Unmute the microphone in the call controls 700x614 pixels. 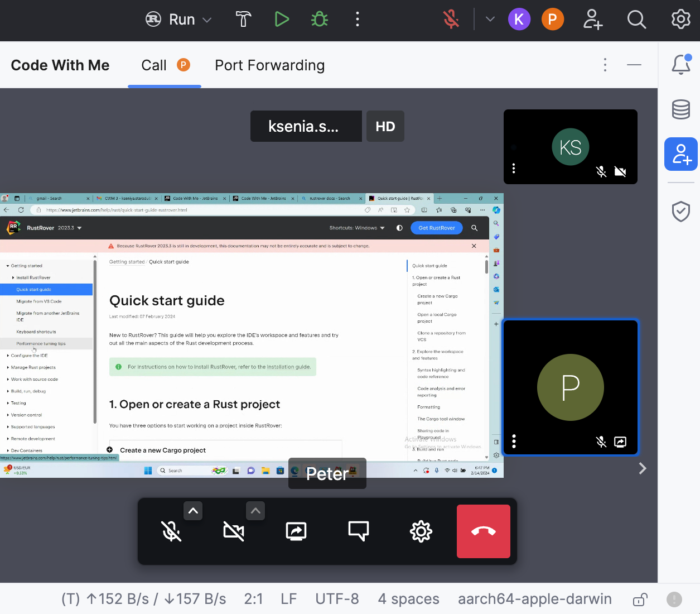coord(171,531)
